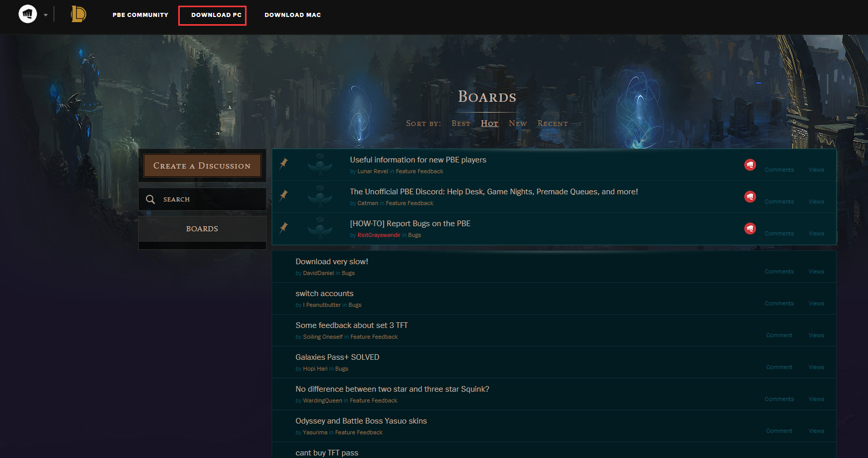The height and width of the screenshot is (458, 868).
Task: Click pin icon on Report Bugs thread
Action: [x=284, y=227]
